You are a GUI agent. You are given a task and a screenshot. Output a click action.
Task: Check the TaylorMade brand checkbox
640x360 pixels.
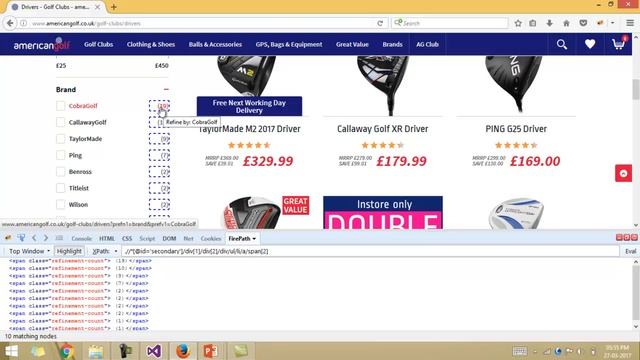click(60, 139)
